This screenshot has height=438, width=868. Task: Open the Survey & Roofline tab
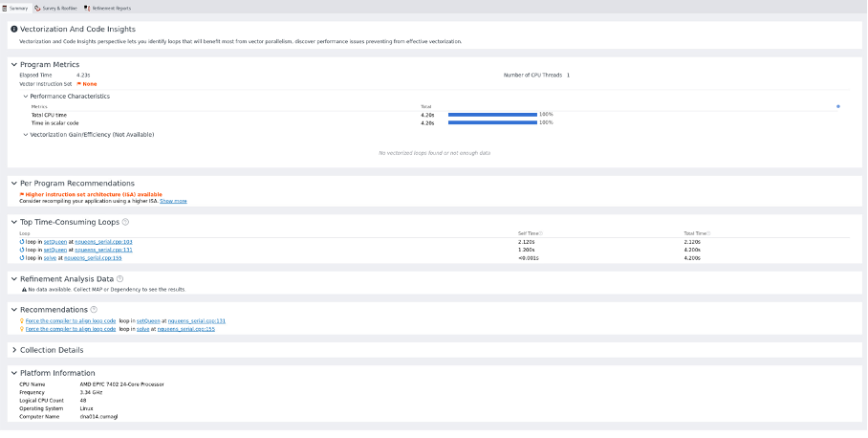[55, 8]
